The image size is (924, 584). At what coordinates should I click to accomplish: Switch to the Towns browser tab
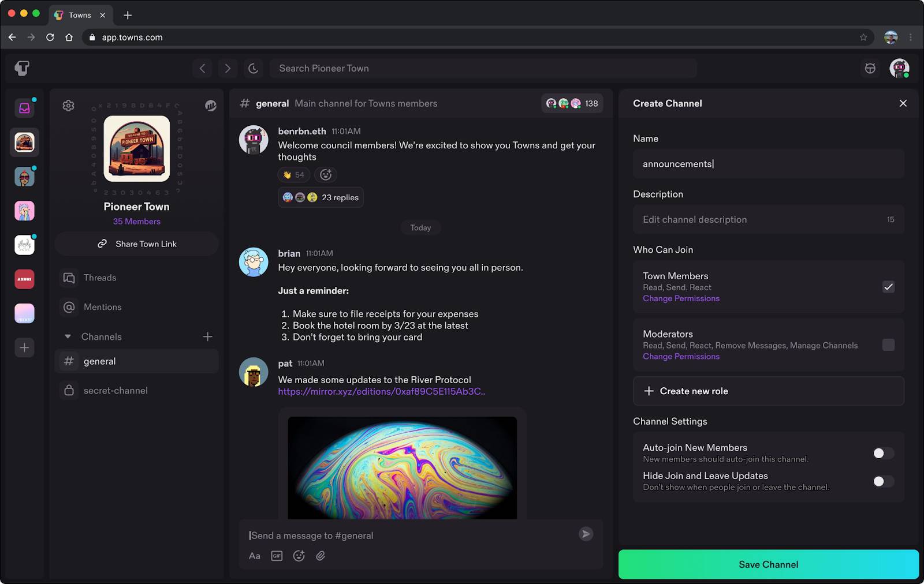tap(80, 15)
